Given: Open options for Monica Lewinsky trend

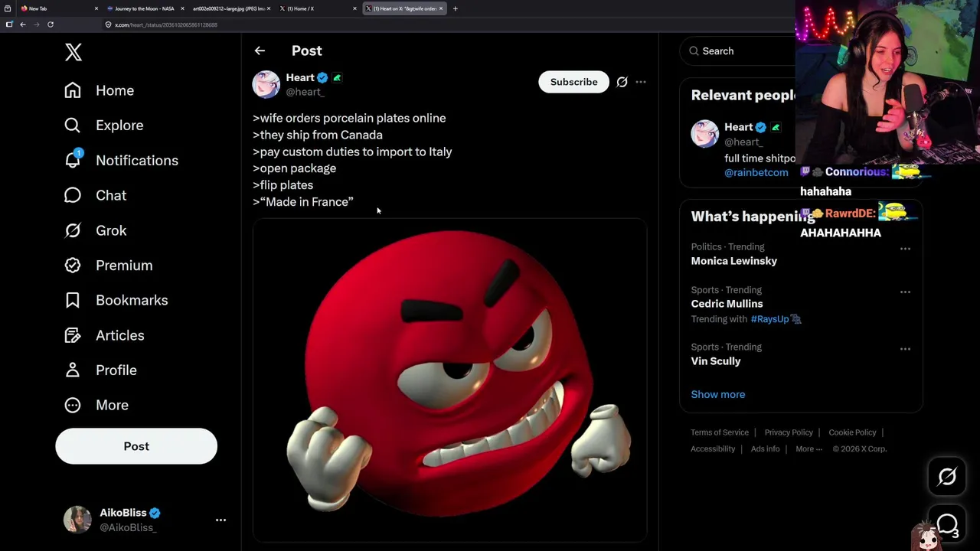Looking at the screenshot, I should pos(905,249).
